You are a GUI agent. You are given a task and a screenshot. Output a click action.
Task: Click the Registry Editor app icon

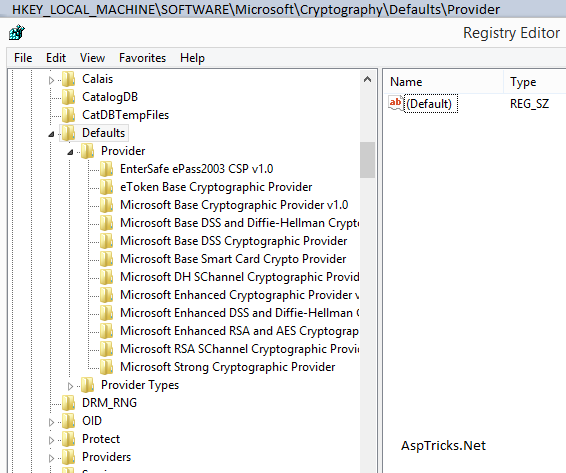[17, 32]
